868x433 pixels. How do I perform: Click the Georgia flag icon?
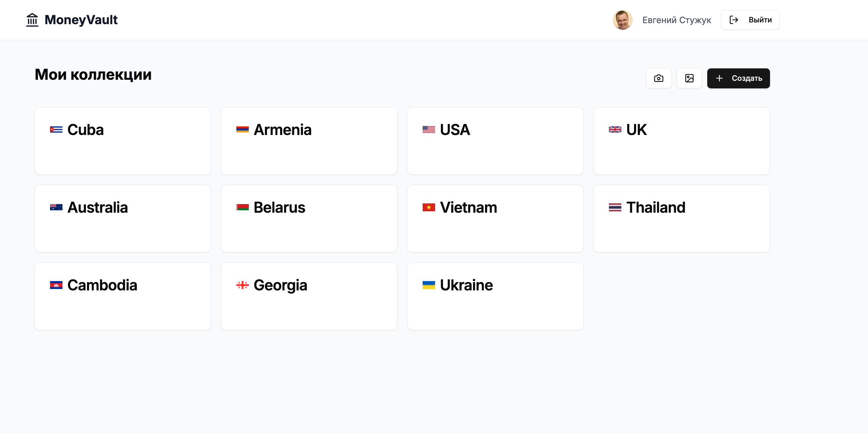(242, 285)
